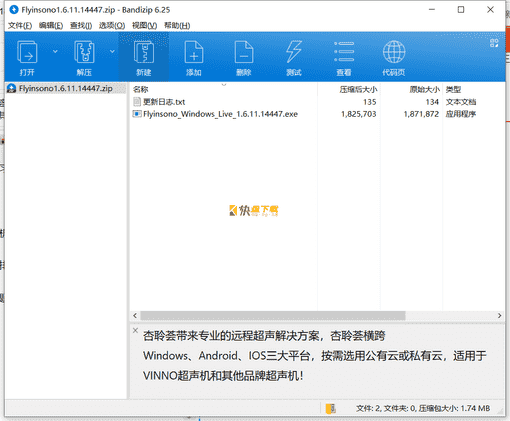
Task: Expand the dropdown arrow next to 打开
Action: (x=55, y=51)
